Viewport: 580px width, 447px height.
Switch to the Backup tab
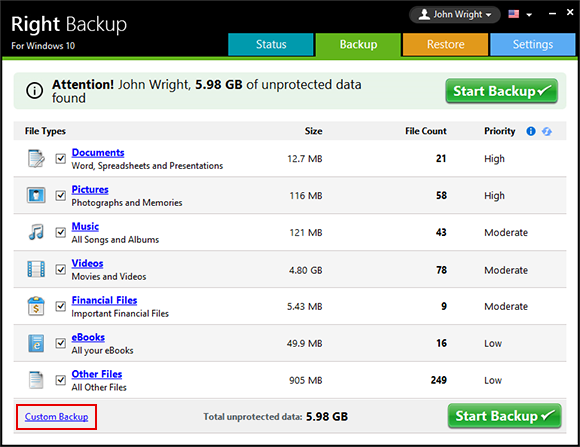click(358, 45)
